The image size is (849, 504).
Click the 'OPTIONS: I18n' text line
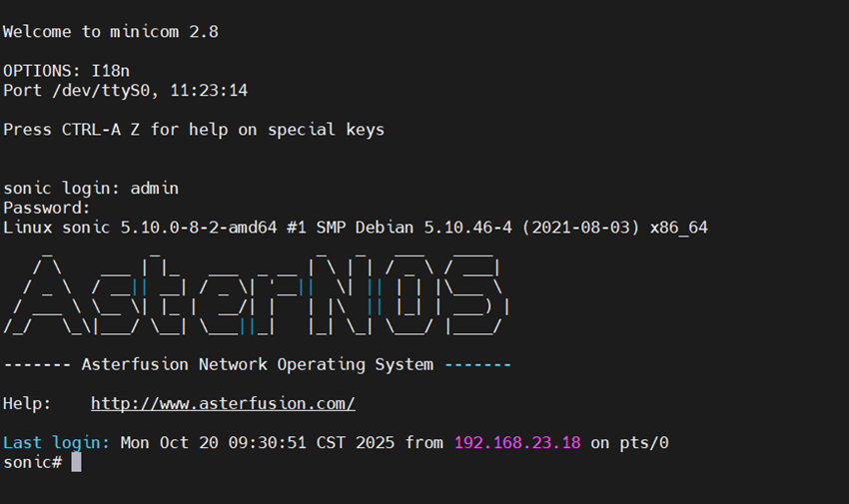pyautogui.click(x=66, y=71)
